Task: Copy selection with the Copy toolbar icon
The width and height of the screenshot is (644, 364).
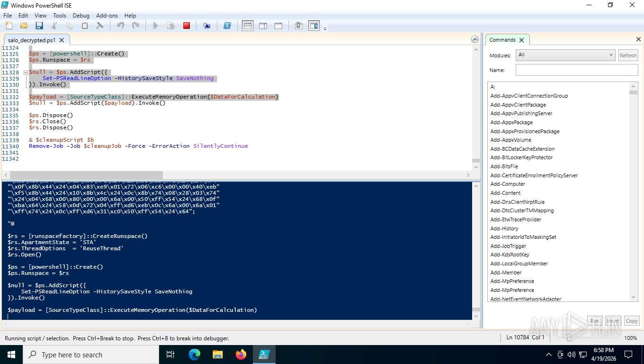Action: pyautogui.click(x=69, y=26)
